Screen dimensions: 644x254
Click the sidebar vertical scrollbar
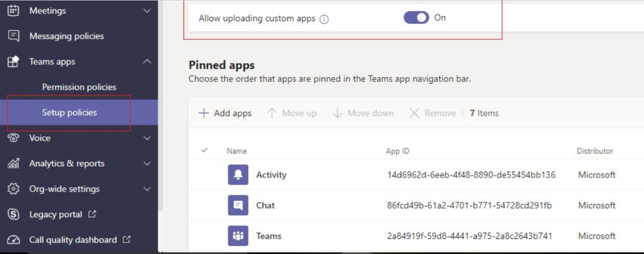click(x=161, y=106)
